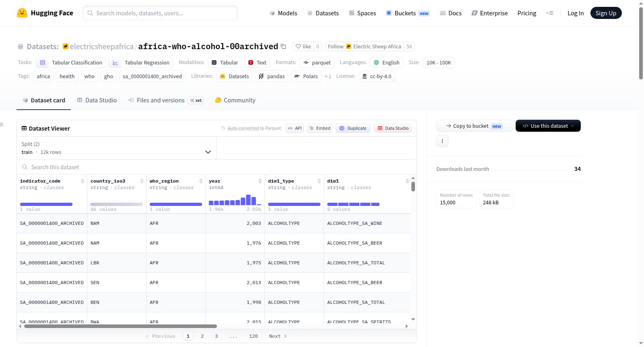Click the Hugging Face logo icon
The width and height of the screenshot is (644, 347).
(22, 13)
